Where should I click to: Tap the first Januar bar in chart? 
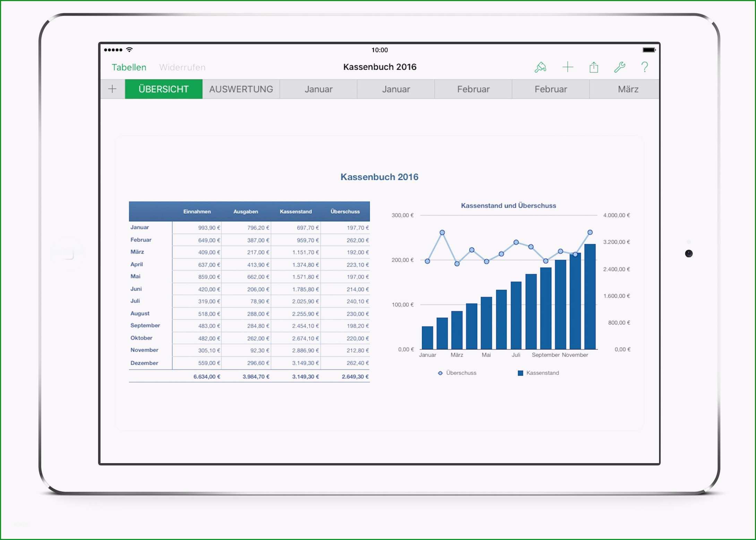click(427, 338)
